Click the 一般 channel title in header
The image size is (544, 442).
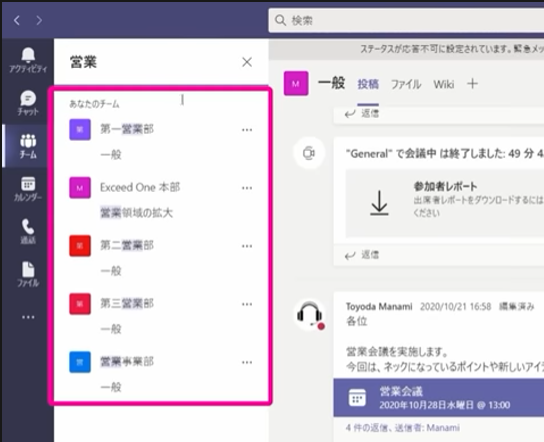click(331, 83)
